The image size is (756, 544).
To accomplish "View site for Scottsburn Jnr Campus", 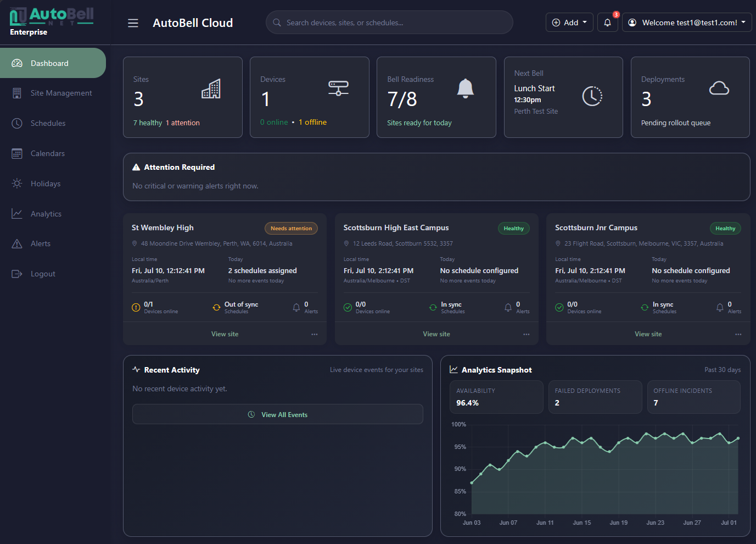I will [x=648, y=334].
